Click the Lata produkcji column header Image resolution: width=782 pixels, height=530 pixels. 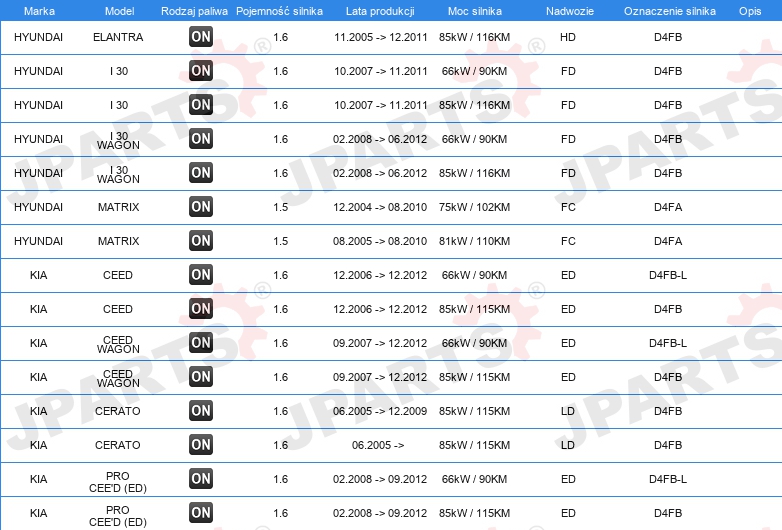tap(380, 11)
